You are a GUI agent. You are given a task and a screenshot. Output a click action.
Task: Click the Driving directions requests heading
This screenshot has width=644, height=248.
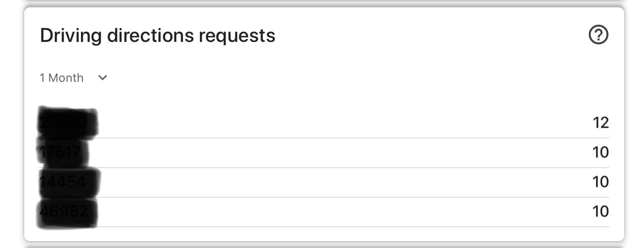(x=157, y=35)
